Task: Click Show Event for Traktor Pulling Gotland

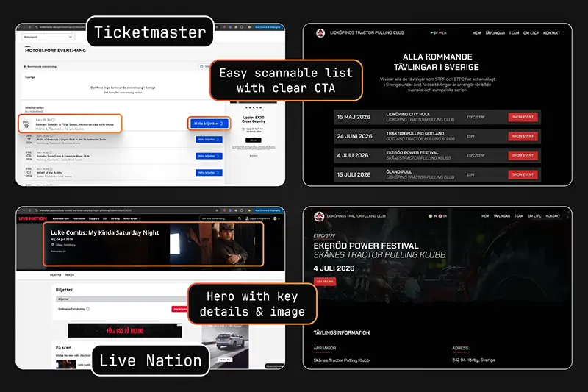Action: tap(523, 136)
